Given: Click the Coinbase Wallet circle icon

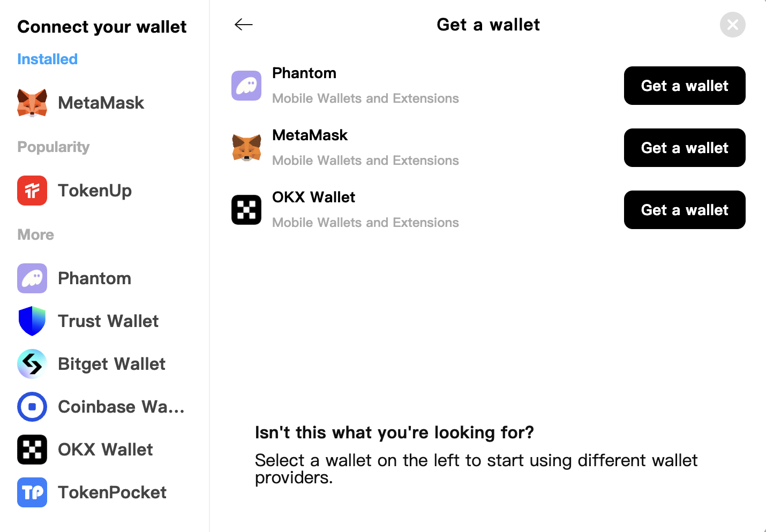Looking at the screenshot, I should (x=32, y=407).
